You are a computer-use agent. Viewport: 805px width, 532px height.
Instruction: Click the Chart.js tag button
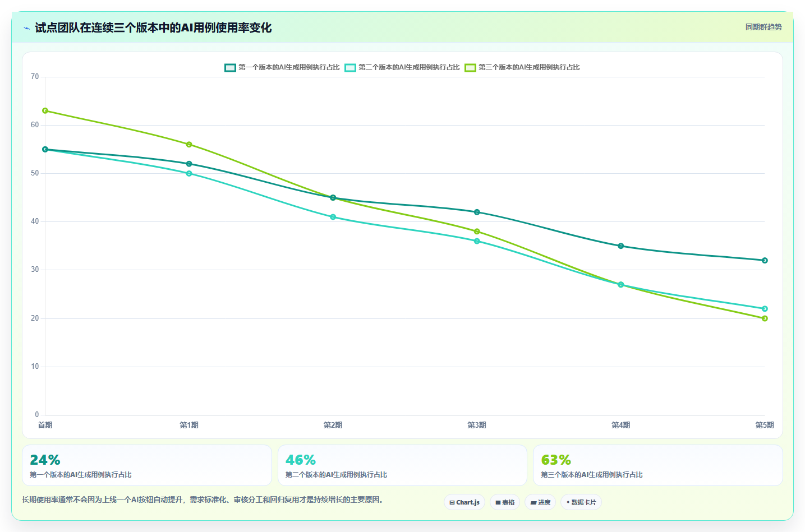pos(464,502)
